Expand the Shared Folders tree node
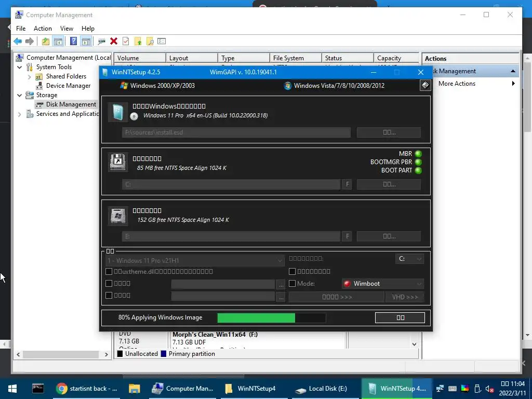Viewport: 532px width, 399px height. click(30, 77)
